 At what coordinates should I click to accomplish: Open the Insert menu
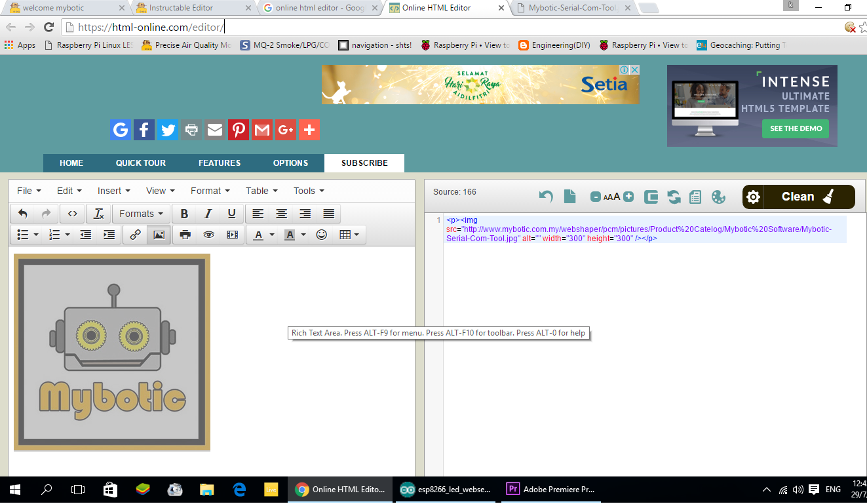(x=113, y=191)
